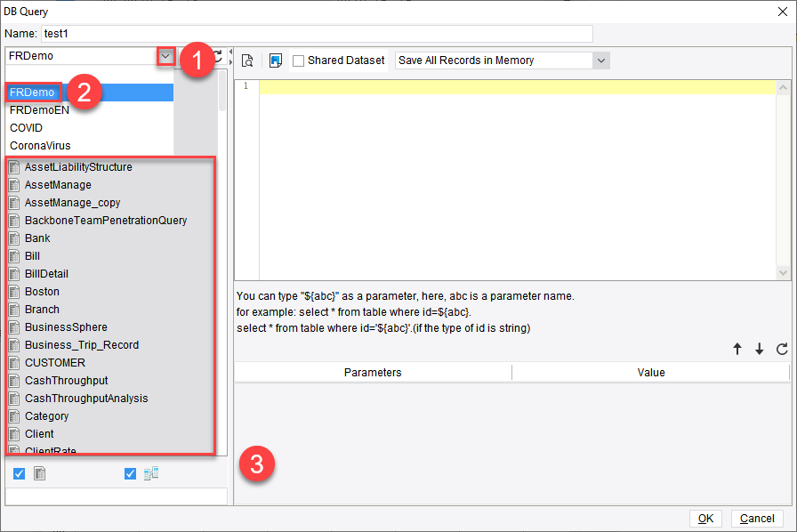Uncheck the table display checkbox at bottom
Image resolution: width=797 pixels, height=532 pixels.
[x=20, y=473]
